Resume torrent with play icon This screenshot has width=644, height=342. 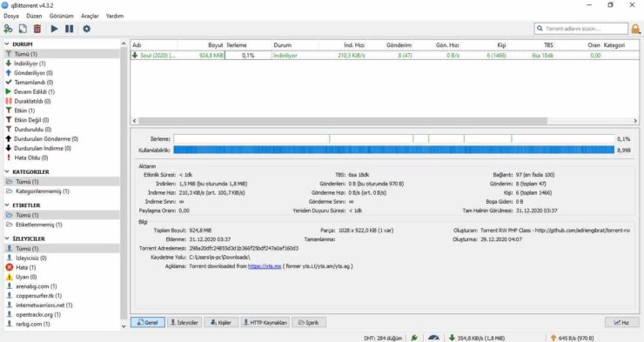(54, 29)
